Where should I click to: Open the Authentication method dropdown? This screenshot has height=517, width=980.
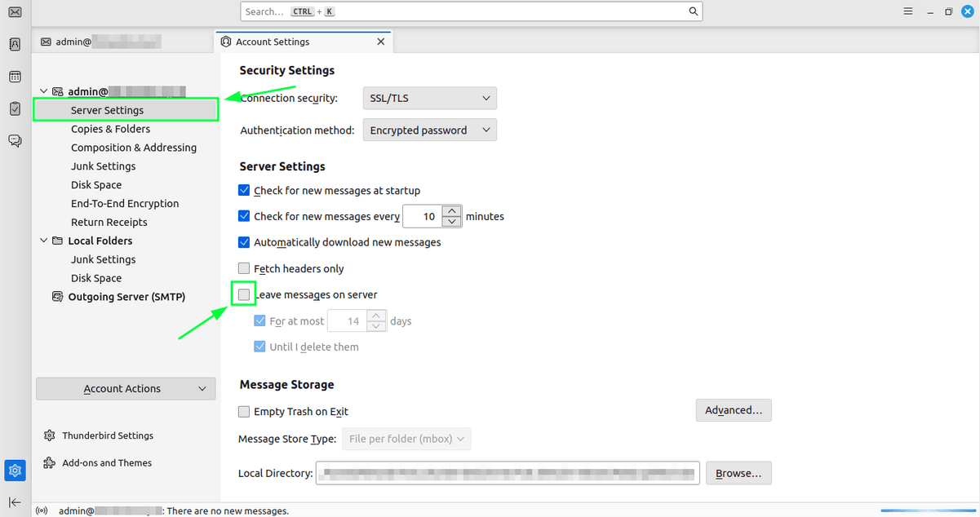tap(429, 130)
